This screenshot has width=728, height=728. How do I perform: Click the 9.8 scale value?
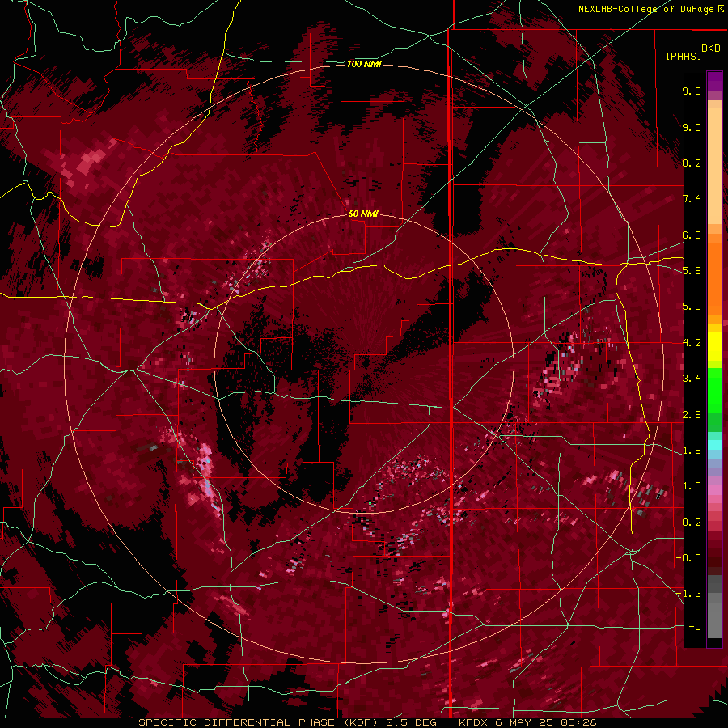692,91
